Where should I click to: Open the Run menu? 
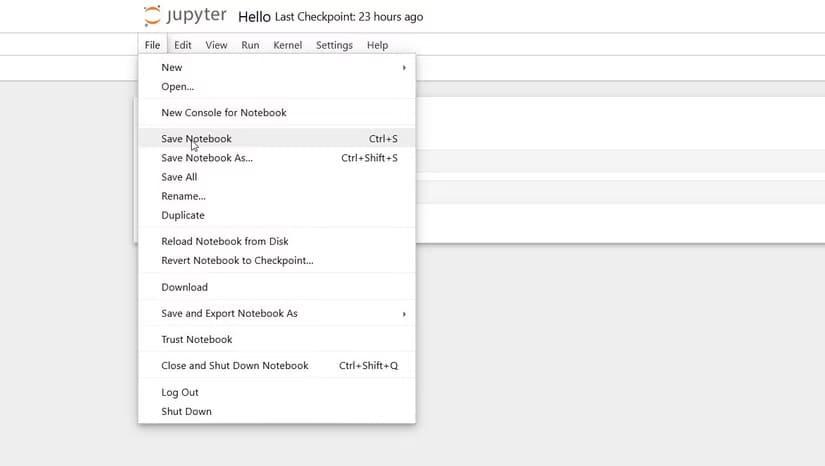250,45
